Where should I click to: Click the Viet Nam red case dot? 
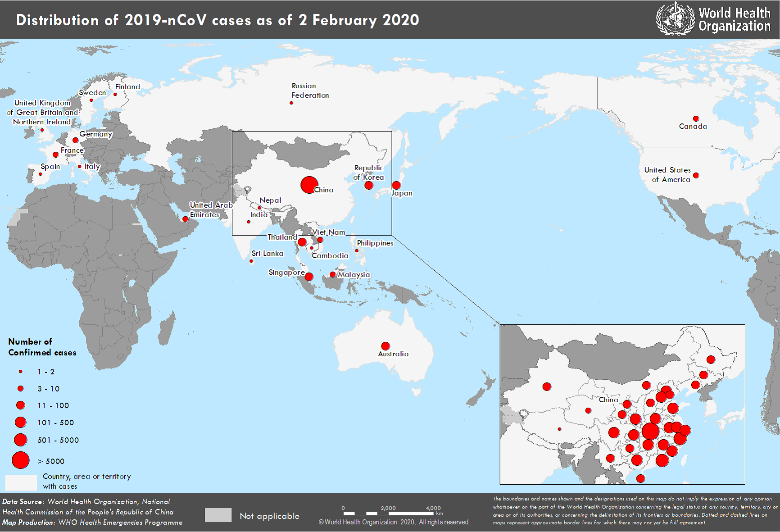click(320, 240)
